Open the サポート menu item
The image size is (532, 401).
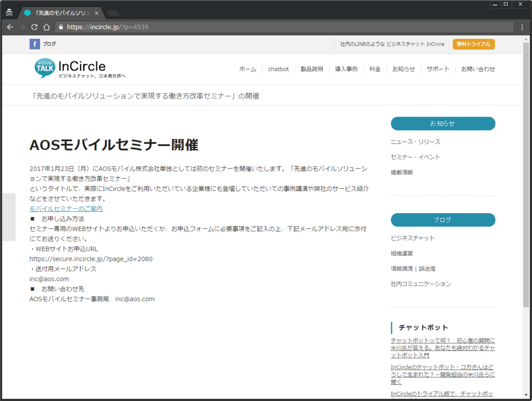[438, 69]
